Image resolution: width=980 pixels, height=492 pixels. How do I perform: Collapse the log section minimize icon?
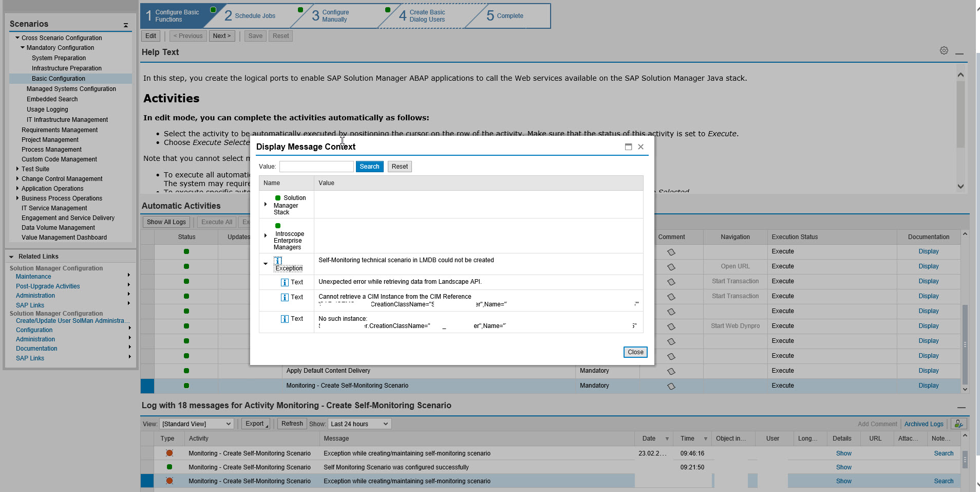[961, 408]
